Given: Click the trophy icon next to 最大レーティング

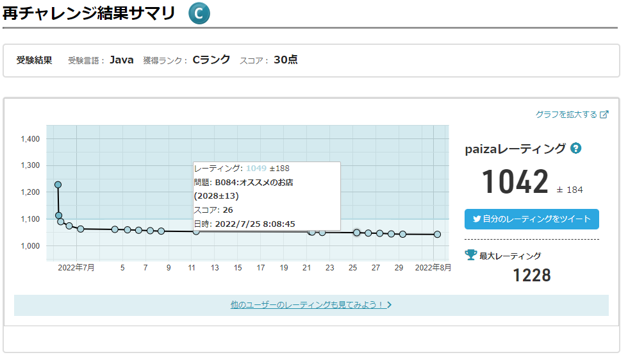Looking at the screenshot, I should 471,255.
